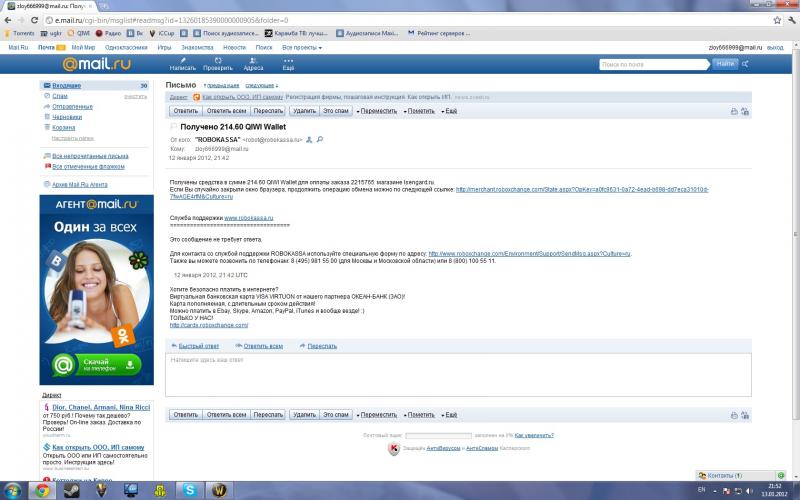
Task: Expand Переместить dropdown in top toolbar
Action: click(377, 111)
